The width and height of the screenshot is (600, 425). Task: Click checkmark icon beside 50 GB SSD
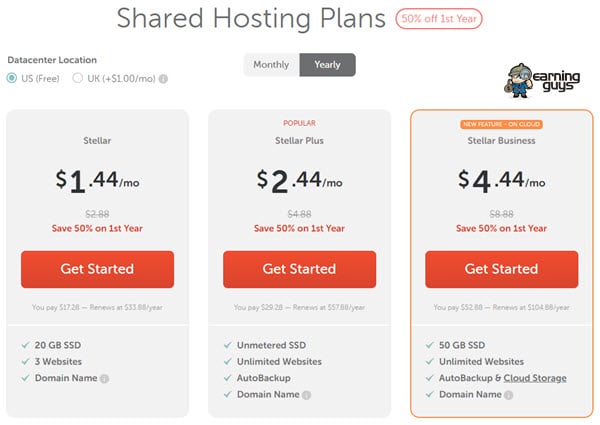tap(430, 345)
